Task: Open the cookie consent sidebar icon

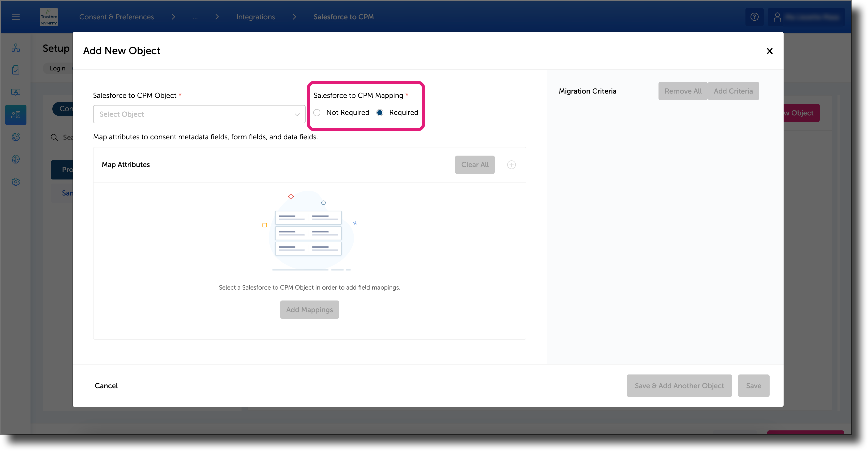Action: [x=16, y=137]
